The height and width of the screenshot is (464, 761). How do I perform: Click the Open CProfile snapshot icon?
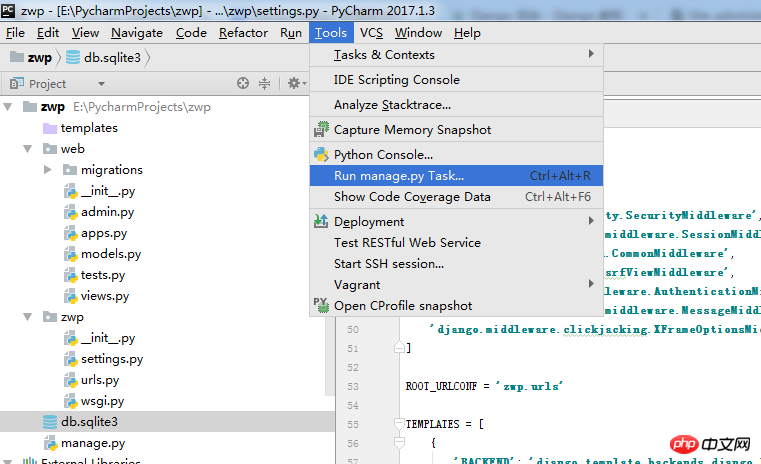click(x=321, y=305)
